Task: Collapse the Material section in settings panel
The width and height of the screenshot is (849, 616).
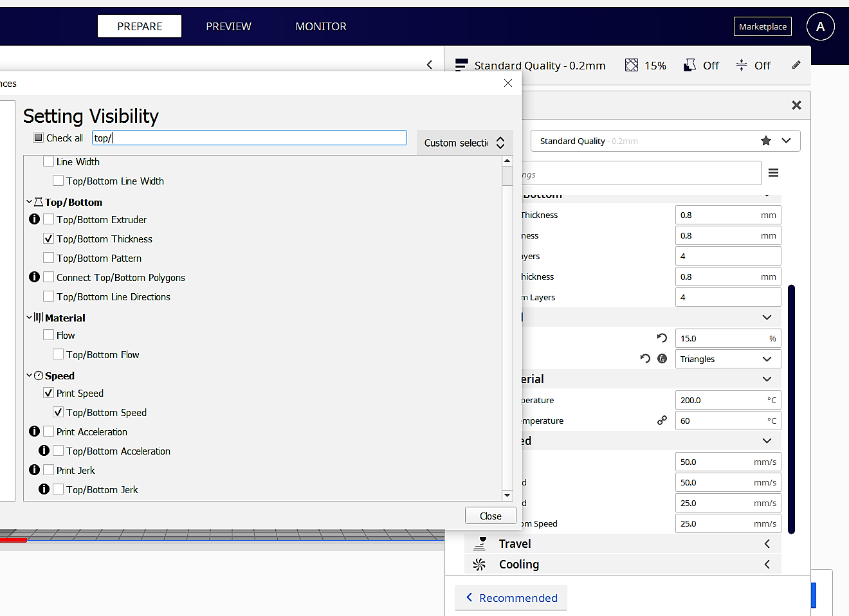Action: (767, 379)
